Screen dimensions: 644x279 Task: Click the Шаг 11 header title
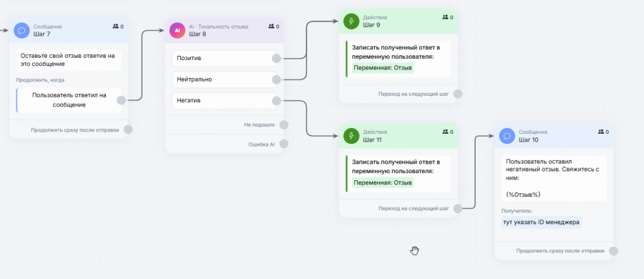tap(372, 139)
